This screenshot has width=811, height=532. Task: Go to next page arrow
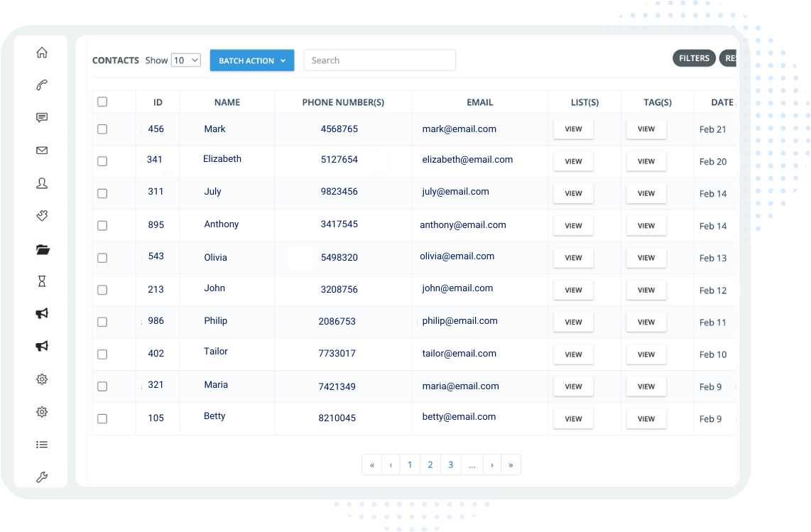pyautogui.click(x=492, y=465)
